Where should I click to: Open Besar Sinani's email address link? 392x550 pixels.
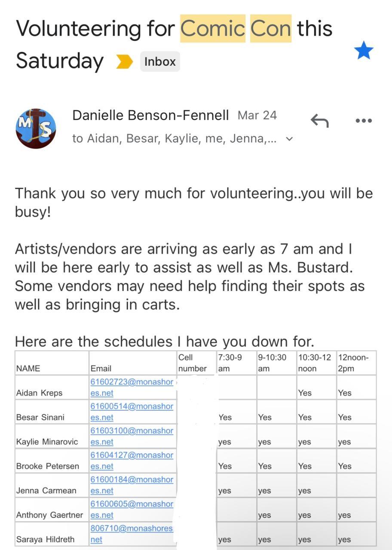[132, 412]
